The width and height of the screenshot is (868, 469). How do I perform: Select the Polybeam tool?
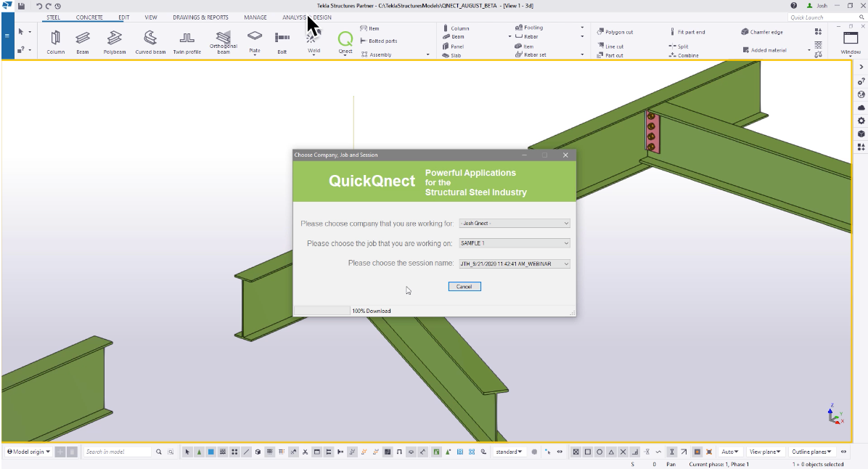pyautogui.click(x=114, y=40)
